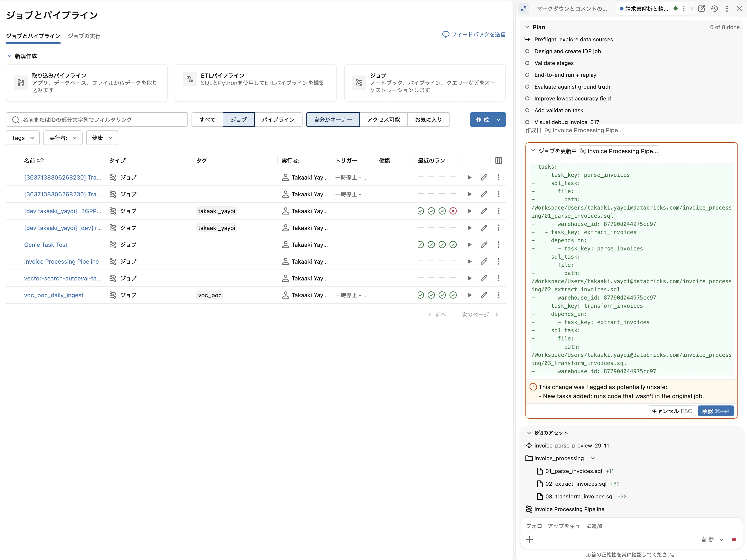Click the name or ID filter field
747x560 pixels.
point(97,120)
